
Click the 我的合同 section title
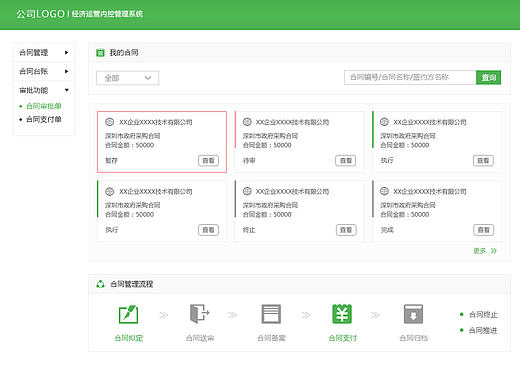(124, 53)
